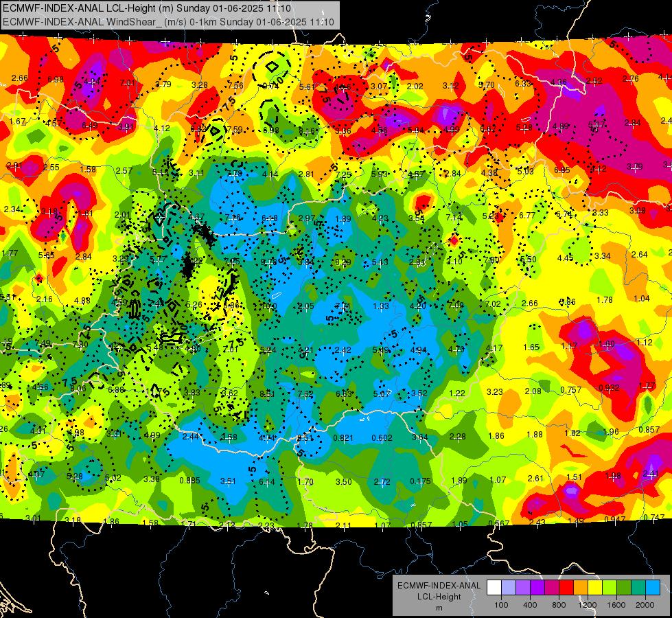The height and width of the screenshot is (618, 672).
Task: Click the legend tick label 2000
Action: point(645,605)
